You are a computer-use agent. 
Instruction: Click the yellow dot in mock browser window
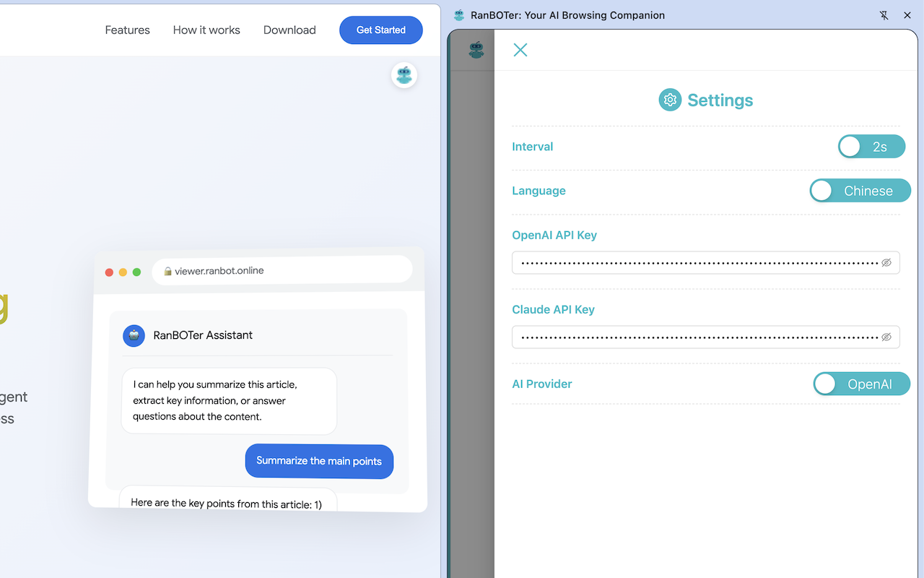(123, 272)
